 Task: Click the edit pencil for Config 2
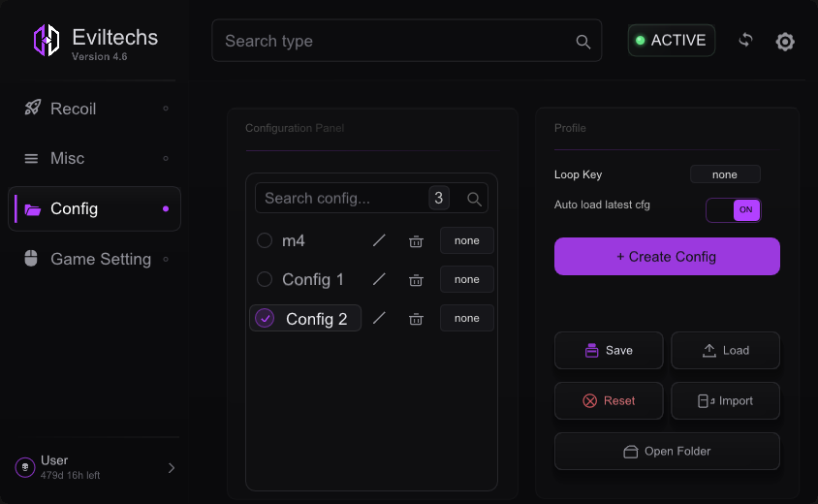(x=379, y=318)
